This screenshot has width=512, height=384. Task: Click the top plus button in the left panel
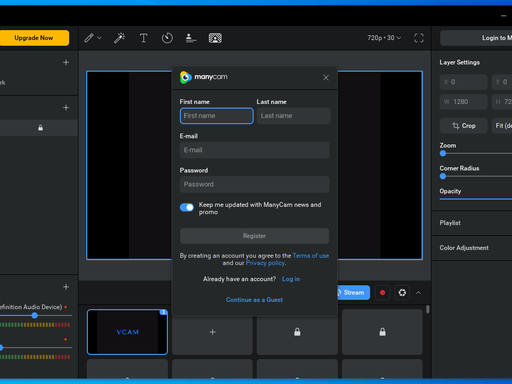66,62
